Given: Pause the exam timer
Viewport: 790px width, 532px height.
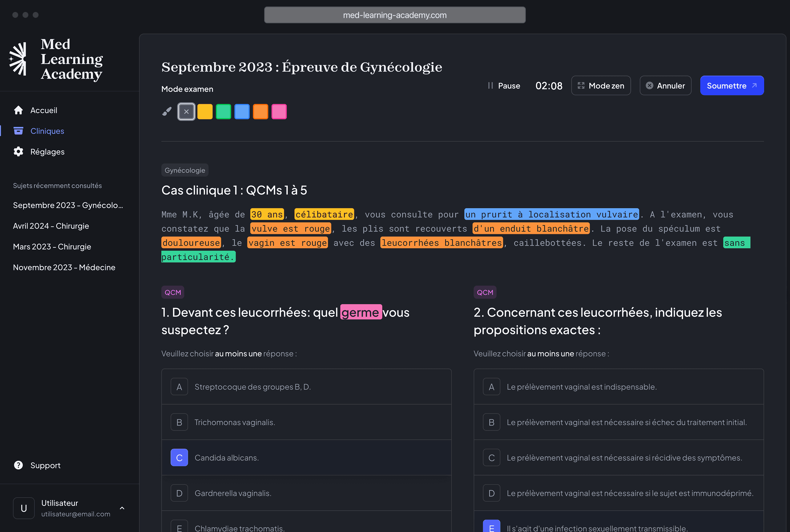Looking at the screenshot, I should (504, 85).
